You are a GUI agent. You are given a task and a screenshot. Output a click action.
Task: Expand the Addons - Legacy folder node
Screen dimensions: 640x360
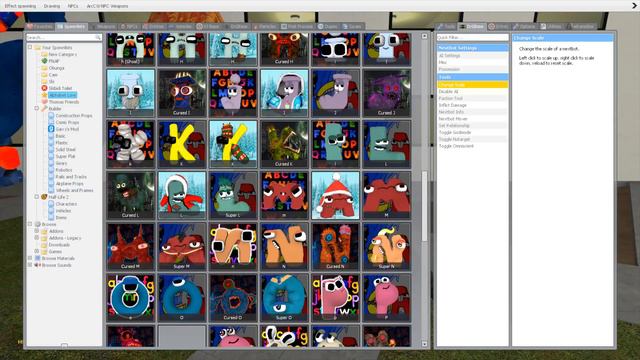(x=37, y=238)
